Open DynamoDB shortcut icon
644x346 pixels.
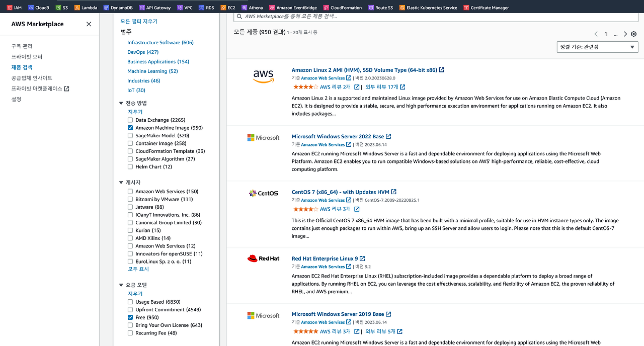coord(106,8)
